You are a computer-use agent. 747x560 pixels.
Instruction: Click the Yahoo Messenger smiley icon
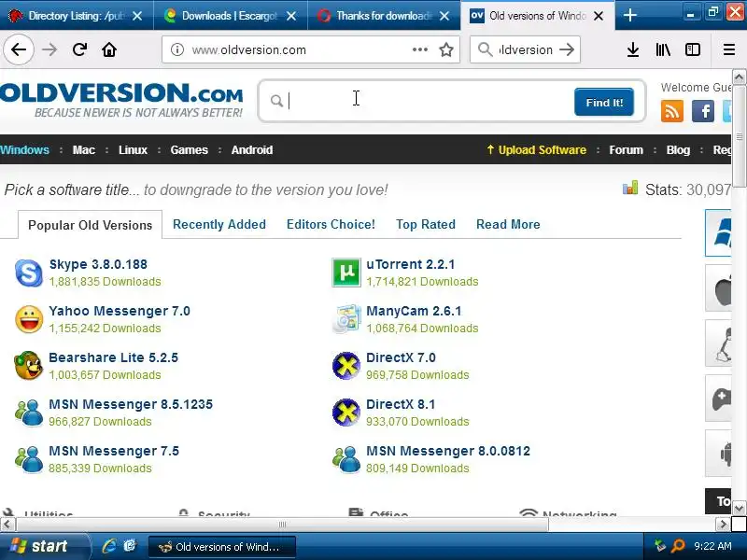click(29, 319)
